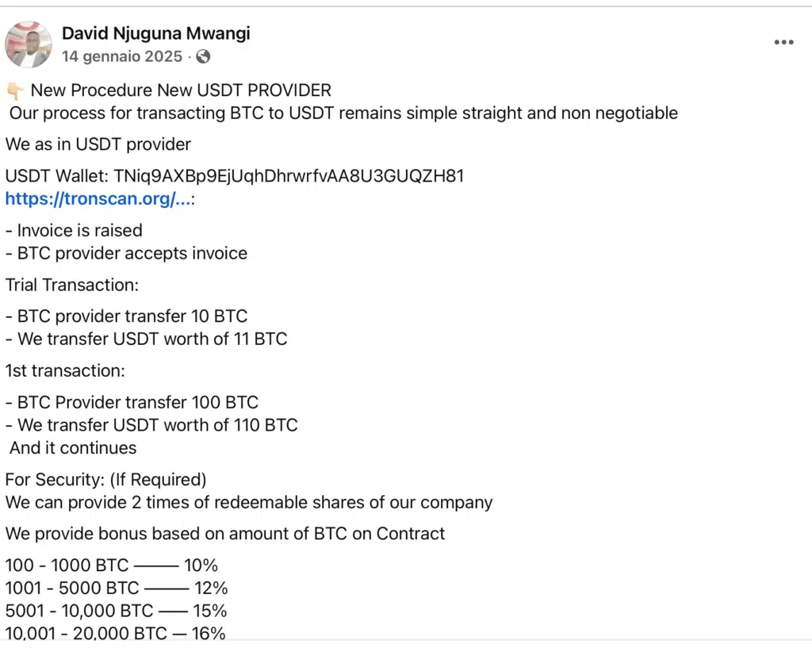Click 'We as in USDT provider' text

(x=98, y=144)
